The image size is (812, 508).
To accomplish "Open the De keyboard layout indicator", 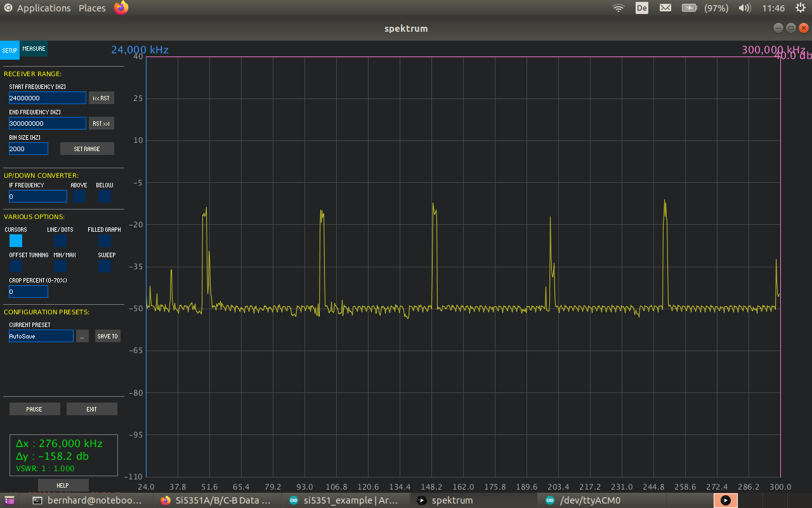I will click(642, 8).
